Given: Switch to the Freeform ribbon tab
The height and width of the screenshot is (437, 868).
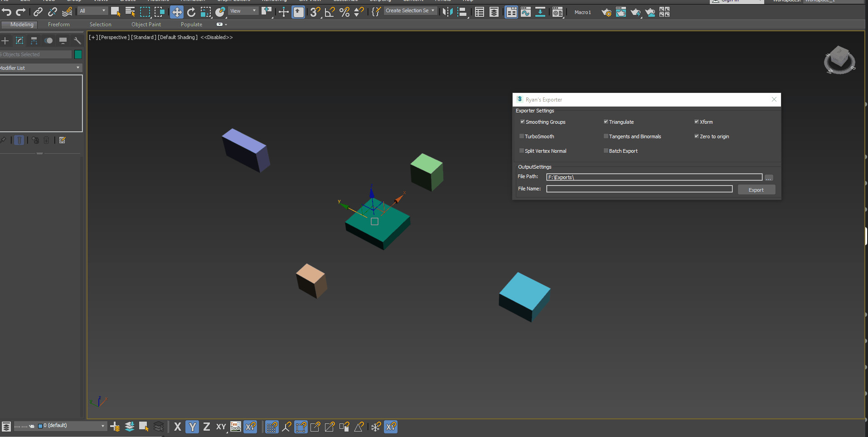Looking at the screenshot, I should [x=58, y=24].
